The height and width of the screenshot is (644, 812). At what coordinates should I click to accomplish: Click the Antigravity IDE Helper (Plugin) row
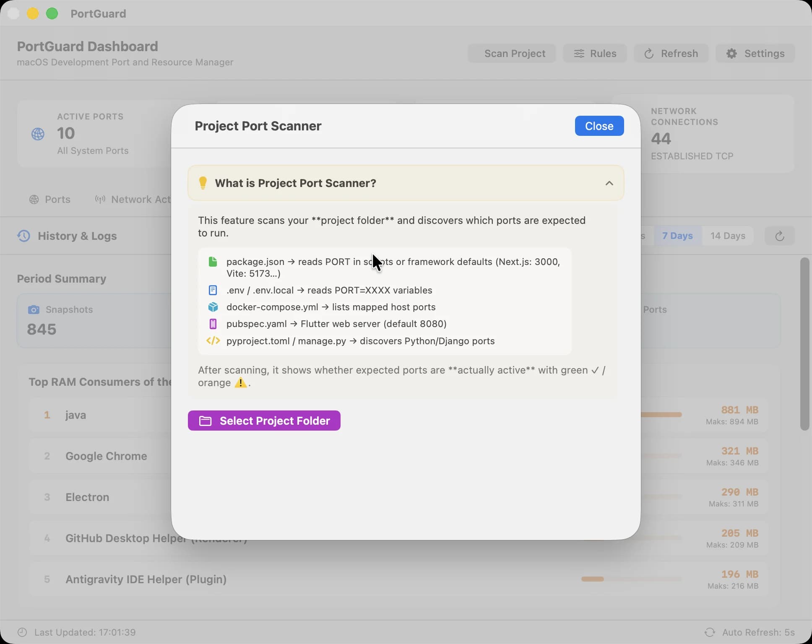(x=398, y=579)
